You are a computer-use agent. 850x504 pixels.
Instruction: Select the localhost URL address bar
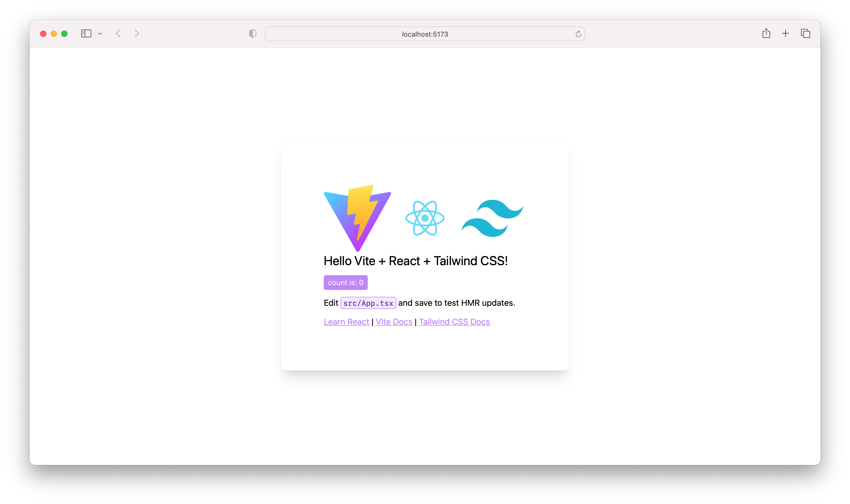[425, 33]
